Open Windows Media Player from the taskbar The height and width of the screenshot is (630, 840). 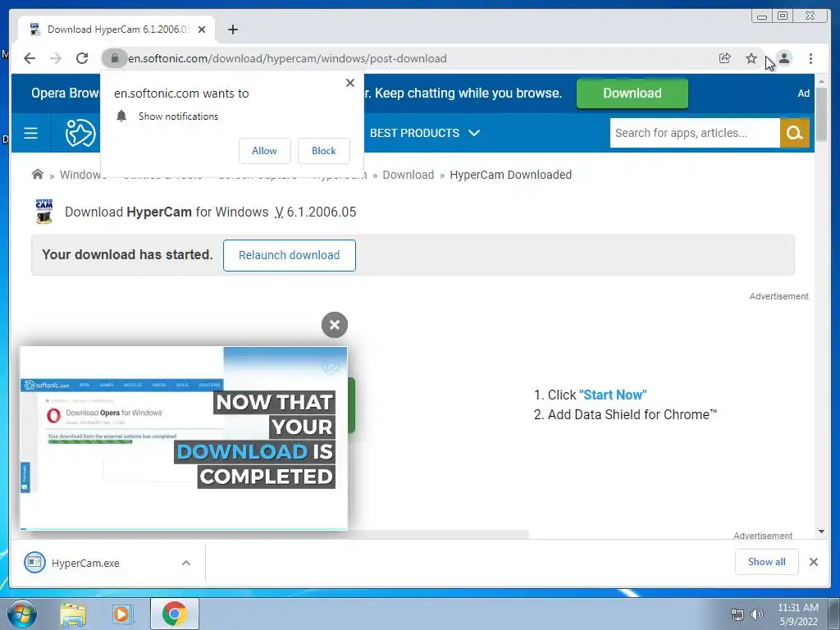click(122, 614)
